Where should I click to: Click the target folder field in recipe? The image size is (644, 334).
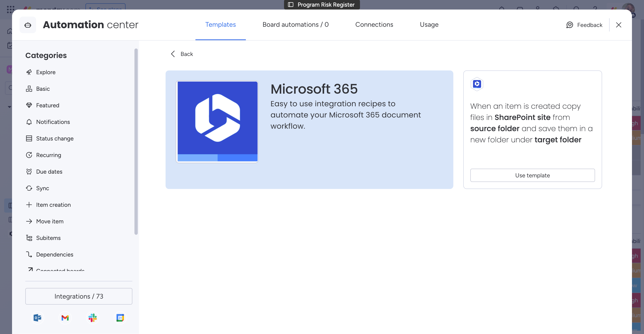coord(558,140)
